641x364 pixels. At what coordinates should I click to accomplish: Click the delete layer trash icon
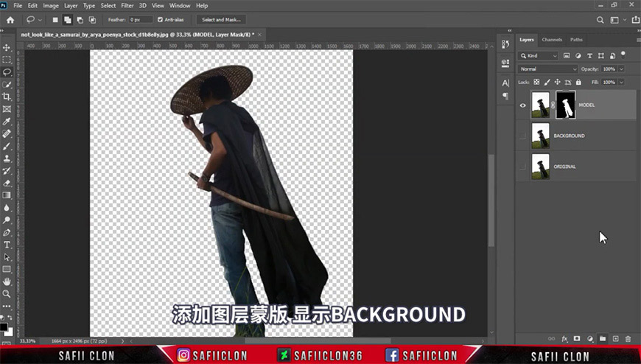pos(628,339)
